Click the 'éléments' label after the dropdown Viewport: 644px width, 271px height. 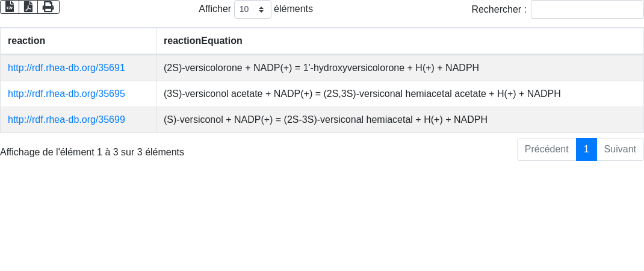[293, 9]
